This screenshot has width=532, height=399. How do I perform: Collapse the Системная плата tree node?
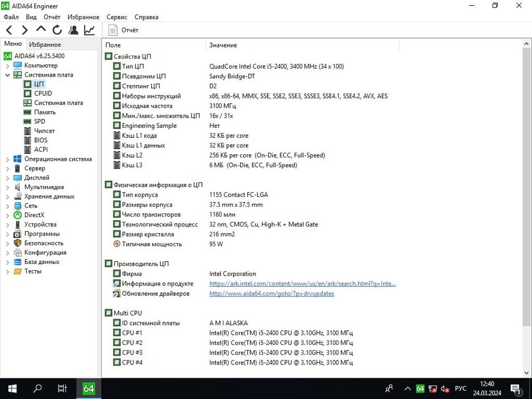(7, 75)
